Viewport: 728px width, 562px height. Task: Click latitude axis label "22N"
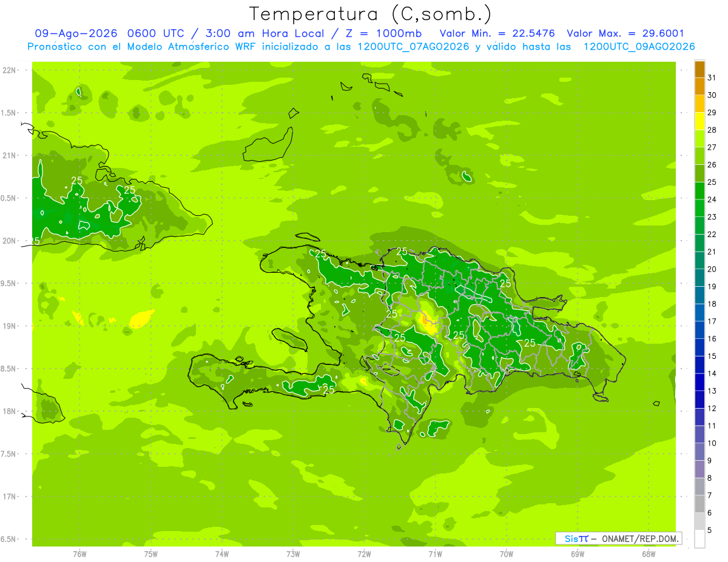[x=8, y=70]
